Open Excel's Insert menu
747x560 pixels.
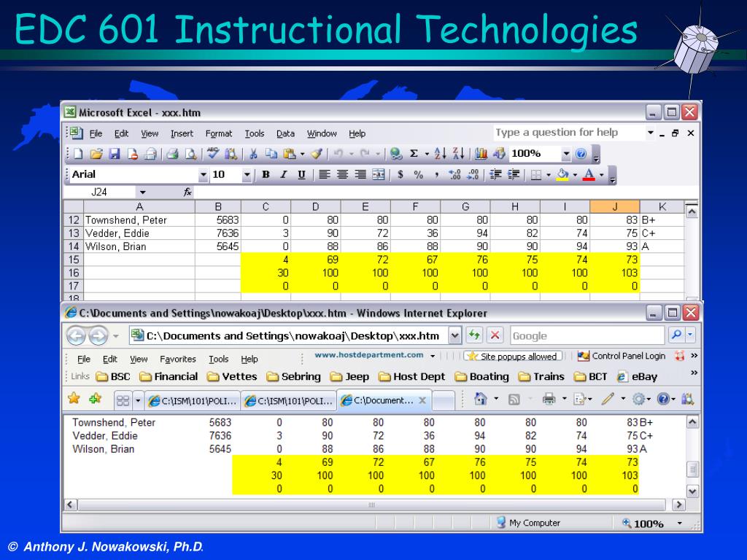(x=182, y=134)
